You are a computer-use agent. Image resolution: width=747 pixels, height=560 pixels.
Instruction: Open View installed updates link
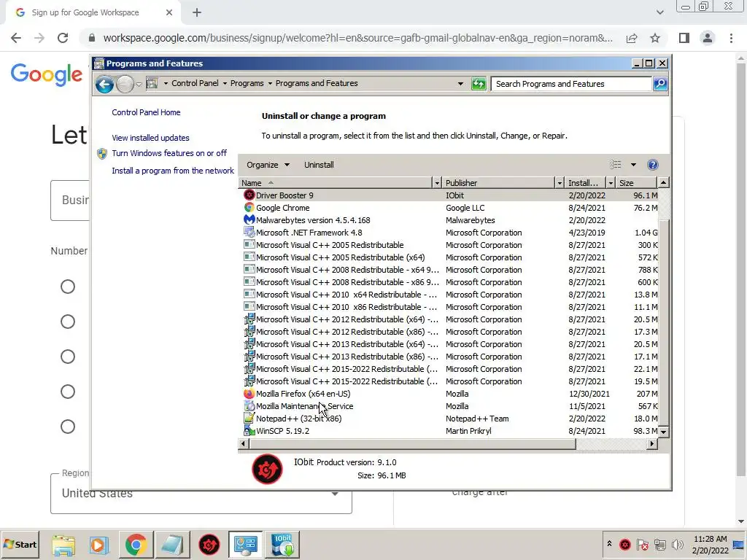150,138
